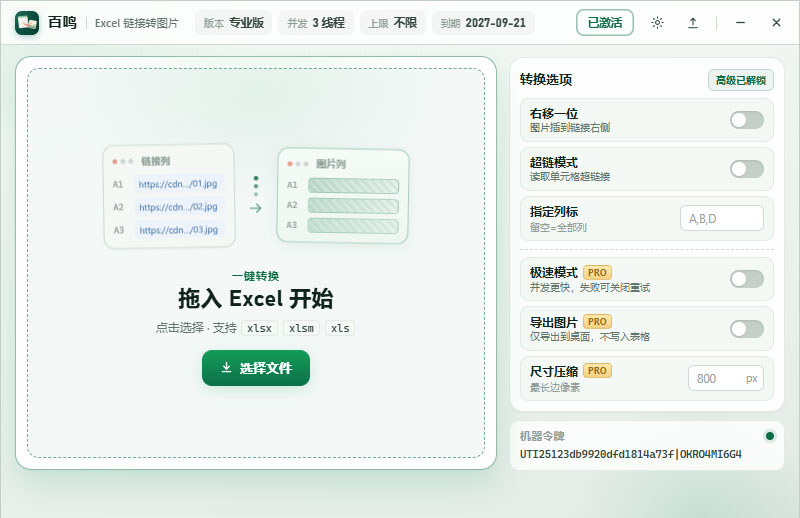Click the 机器令牌 label

point(542,436)
